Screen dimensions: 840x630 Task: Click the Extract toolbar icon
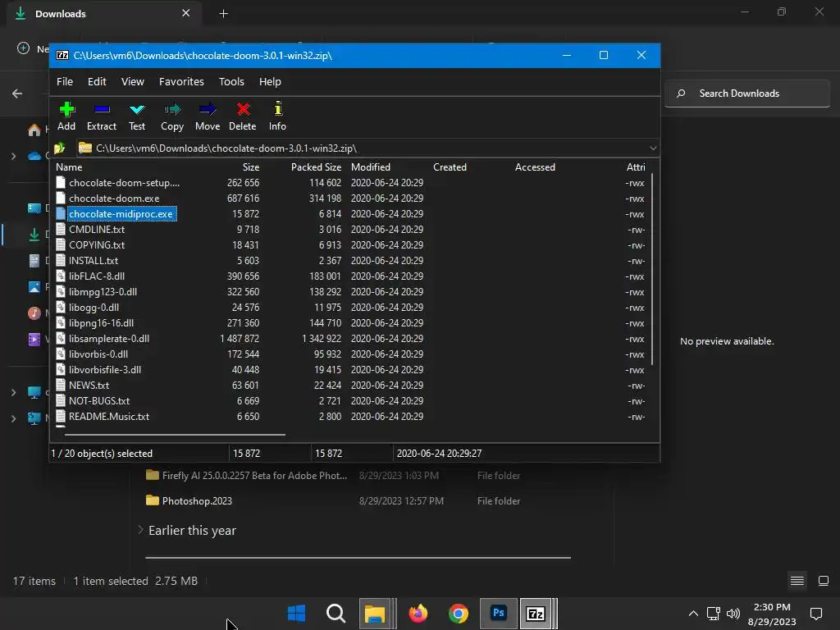click(x=102, y=110)
